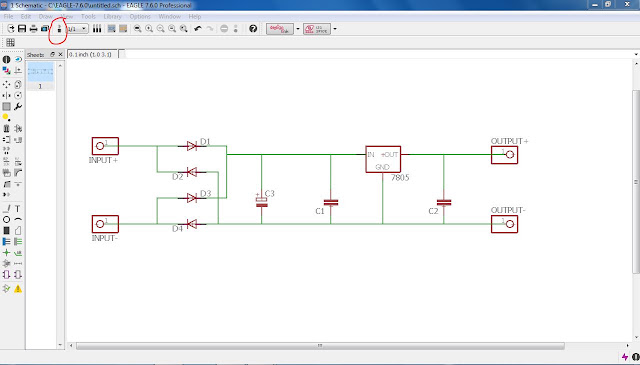Viewport: 640px width, 365px height.
Task: Open the Options menu
Action: 140,16
